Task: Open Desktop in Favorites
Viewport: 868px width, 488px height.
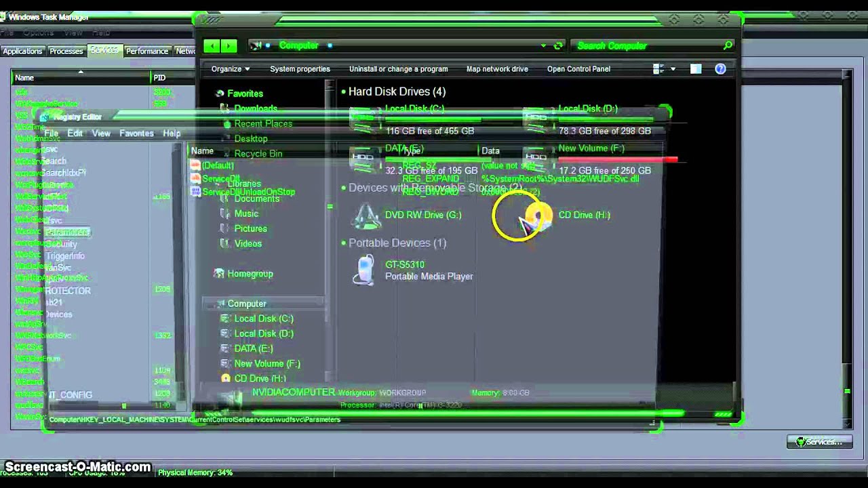Action: (x=251, y=138)
